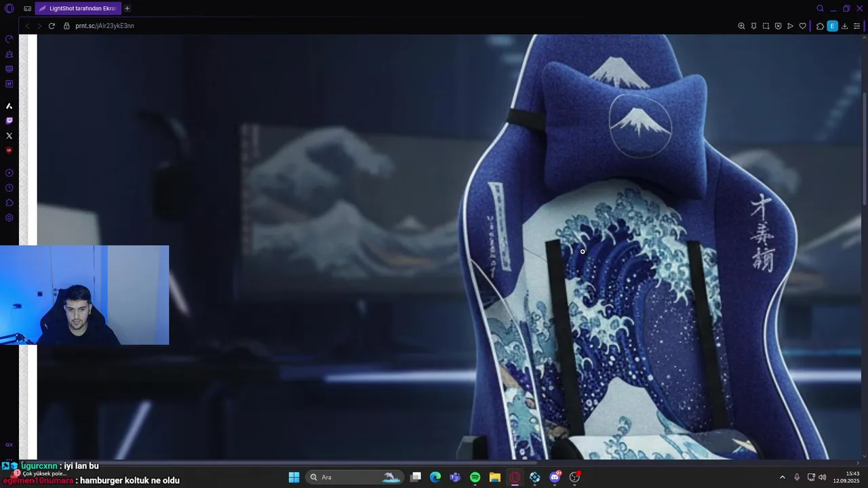Open the send-arrow icon in address bar

click(x=790, y=26)
